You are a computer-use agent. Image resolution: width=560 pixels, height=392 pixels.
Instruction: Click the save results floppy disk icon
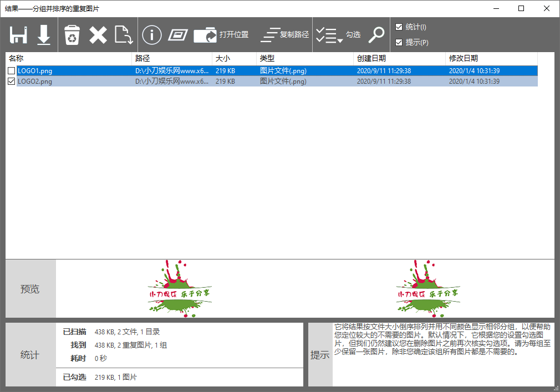click(18, 35)
